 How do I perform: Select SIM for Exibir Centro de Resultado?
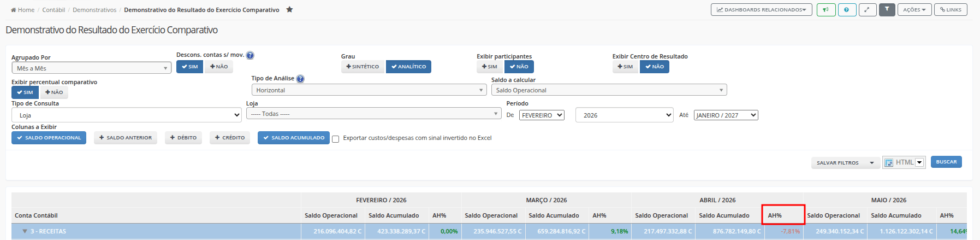click(625, 67)
